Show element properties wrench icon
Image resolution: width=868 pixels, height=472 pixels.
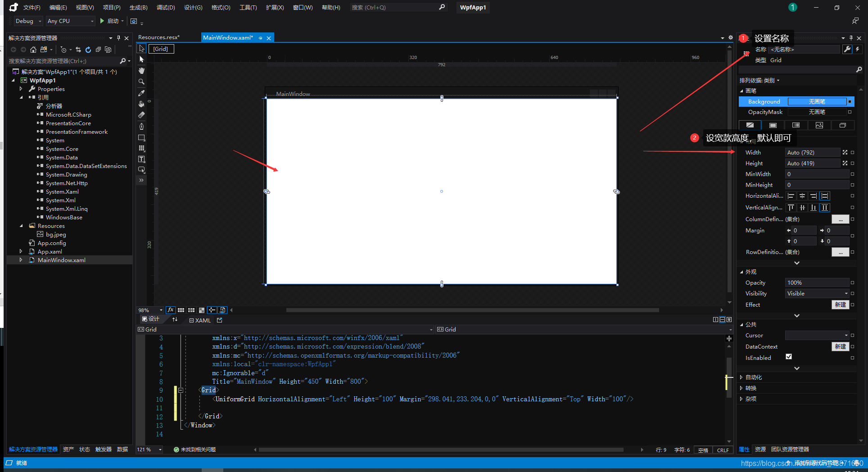[847, 49]
